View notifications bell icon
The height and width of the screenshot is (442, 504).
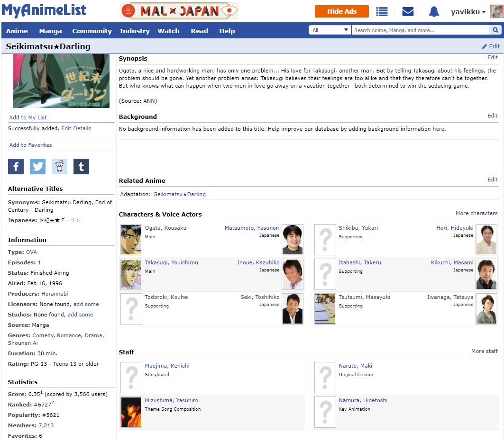coord(434,11)
